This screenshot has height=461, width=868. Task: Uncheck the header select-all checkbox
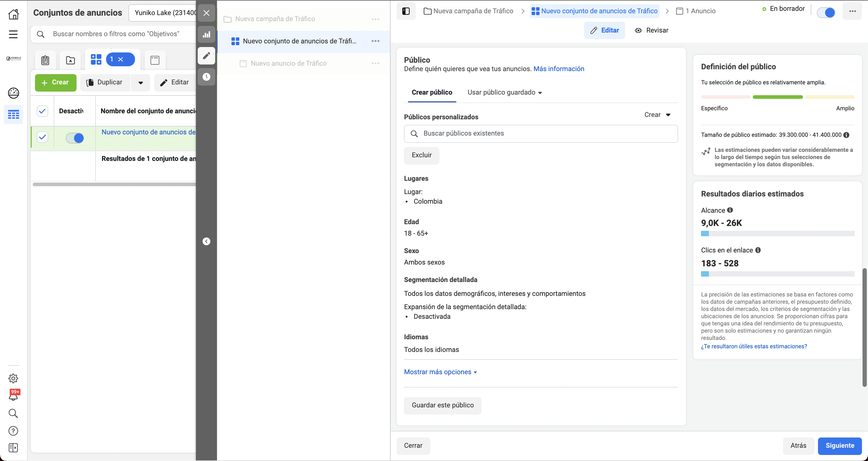pyautogui.click(x=42, y=111)
